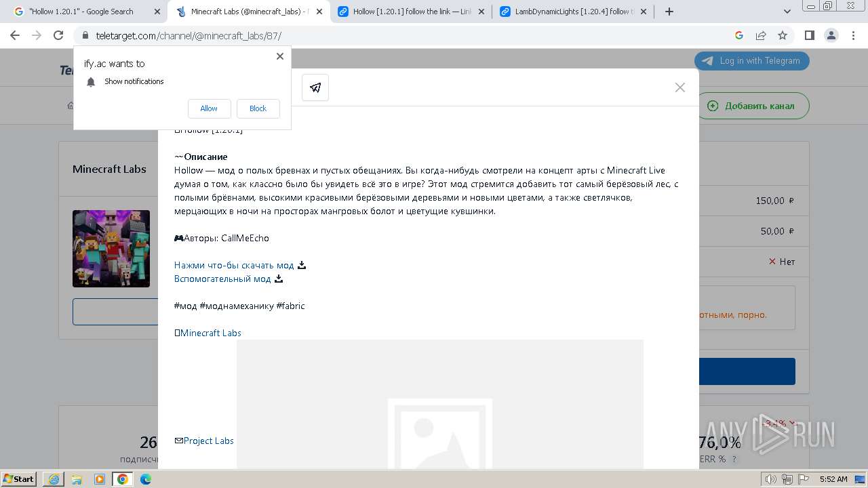Reload the current page
Screen dimensions: 868x488
pos(58,36)
